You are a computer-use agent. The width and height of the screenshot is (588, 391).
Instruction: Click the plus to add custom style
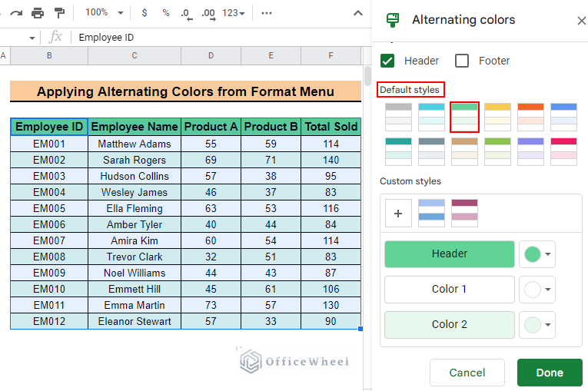(398, 214)
